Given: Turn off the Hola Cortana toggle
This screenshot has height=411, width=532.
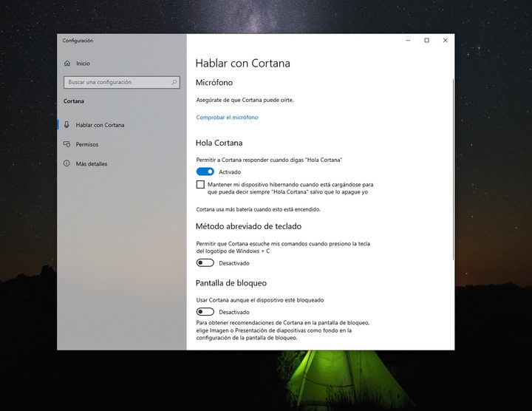Looking at the screenshot, I should [205, 171].
